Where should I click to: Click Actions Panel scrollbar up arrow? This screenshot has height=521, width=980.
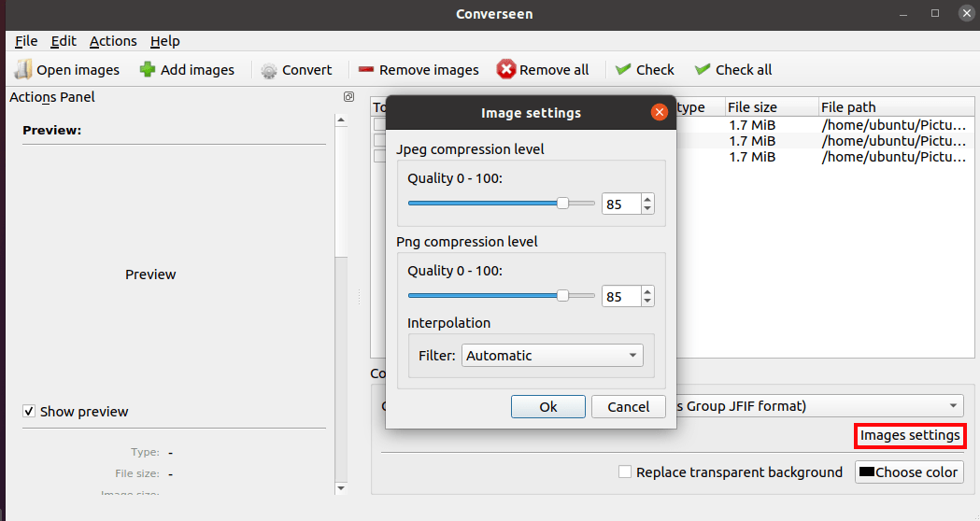pyautogui.click(x=341, y=120)
